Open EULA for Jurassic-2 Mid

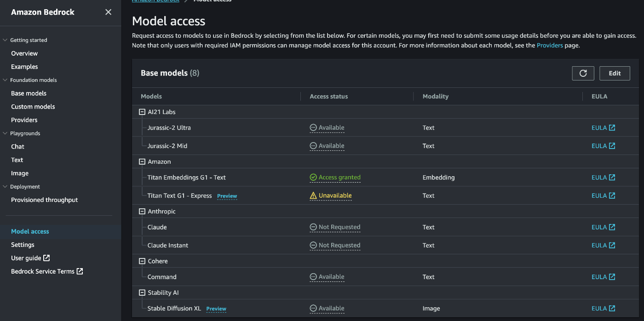[603, 146]
